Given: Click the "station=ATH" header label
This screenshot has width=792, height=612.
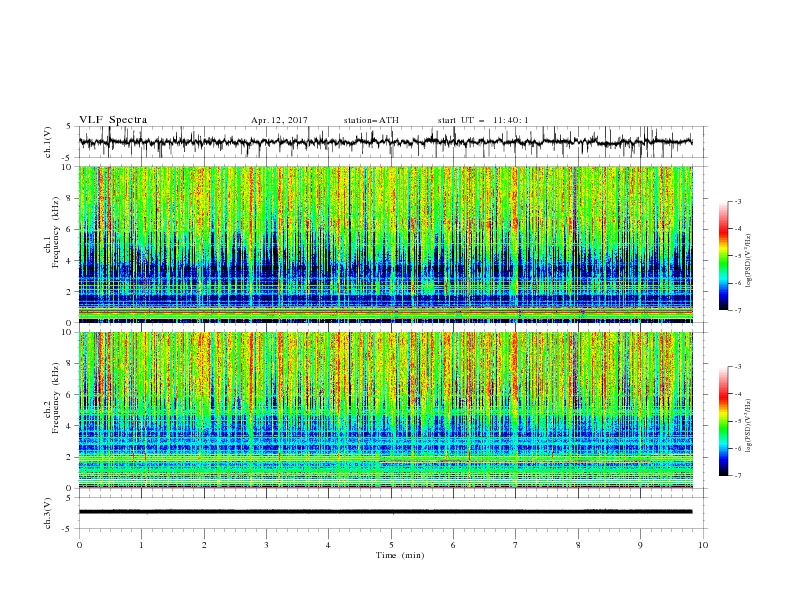Looking at the screenshot, I should click(x=371, y=120).
